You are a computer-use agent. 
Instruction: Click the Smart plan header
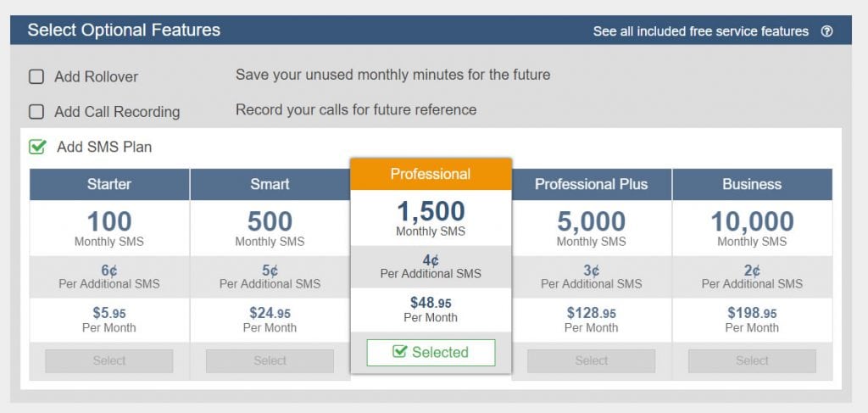(x=270, y=184)
